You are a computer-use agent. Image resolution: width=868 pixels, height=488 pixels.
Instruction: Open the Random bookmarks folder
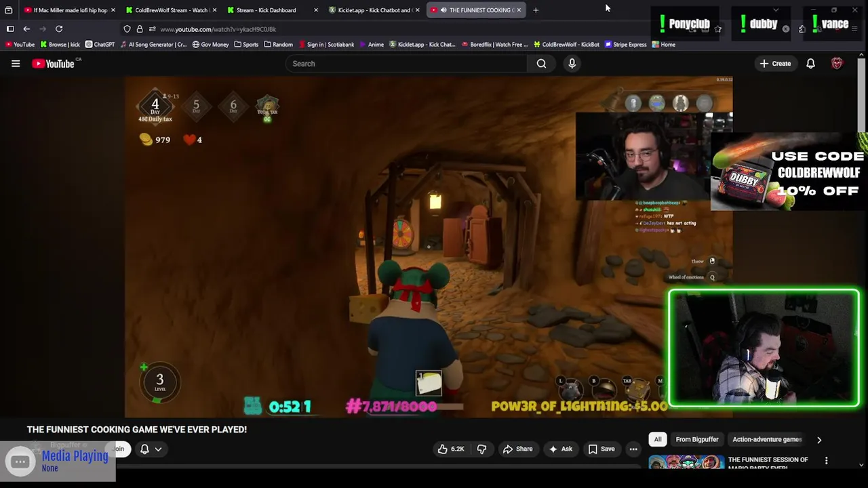point(278,45)
